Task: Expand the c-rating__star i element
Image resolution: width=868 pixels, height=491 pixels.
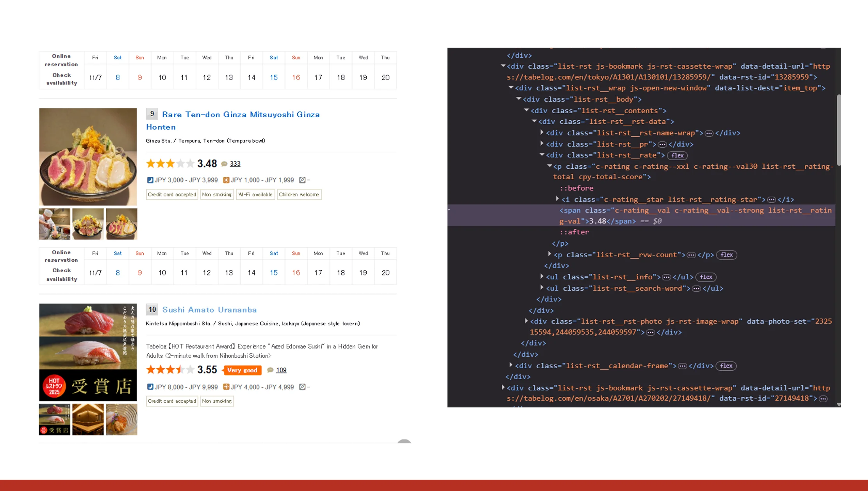Action: [557, 199]
